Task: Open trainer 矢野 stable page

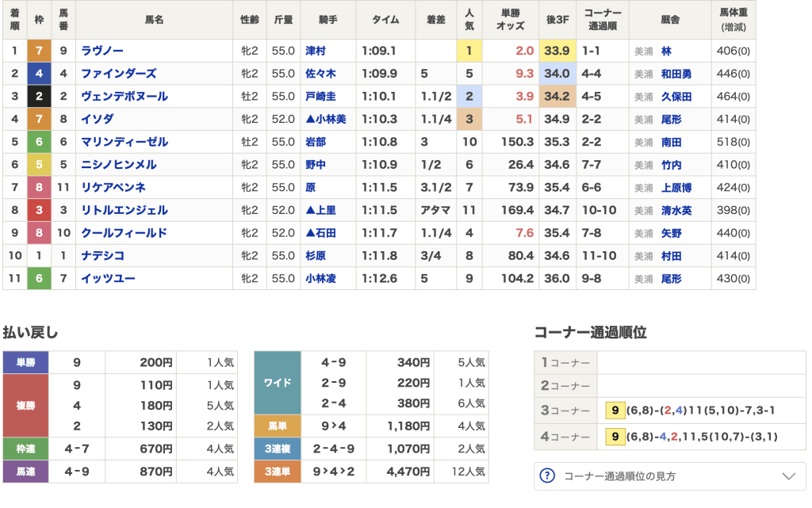Action: point(671,233)
